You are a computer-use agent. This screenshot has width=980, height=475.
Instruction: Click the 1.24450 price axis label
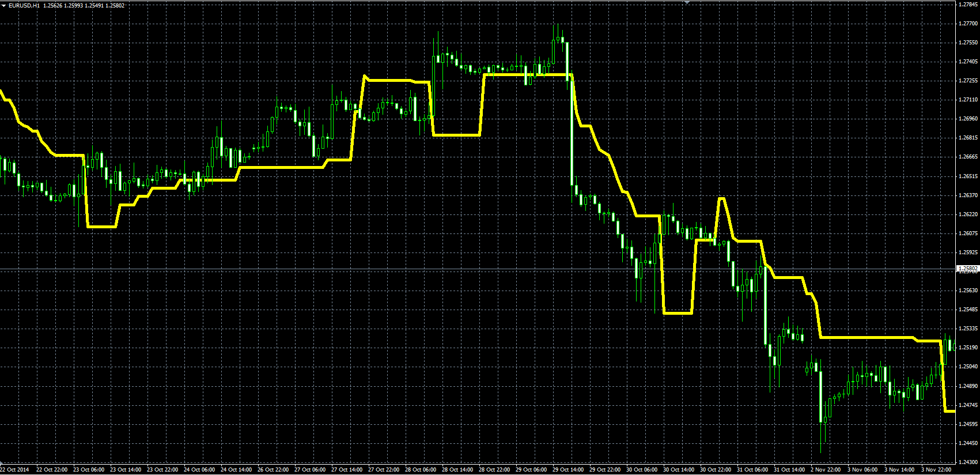click(x=968, y=443)
